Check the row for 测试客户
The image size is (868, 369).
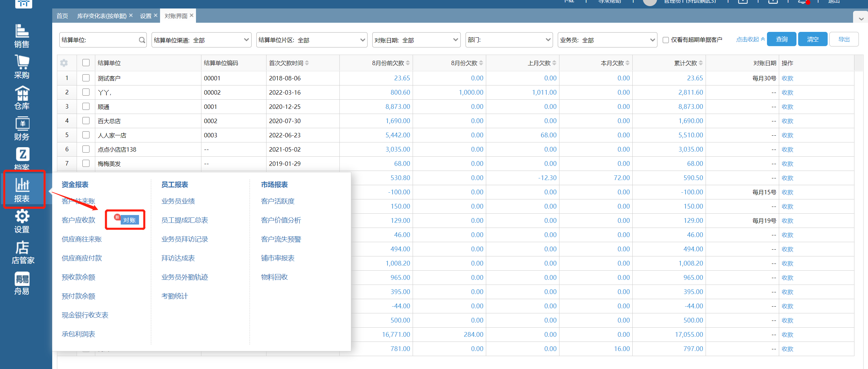86,78
